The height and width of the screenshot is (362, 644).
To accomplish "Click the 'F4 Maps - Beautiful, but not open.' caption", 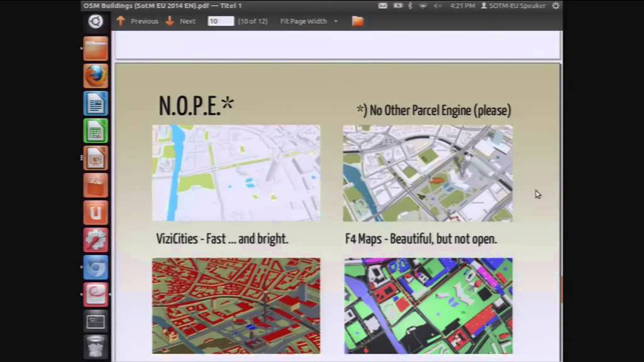I will pyautogui.click(x=421, y=239).
